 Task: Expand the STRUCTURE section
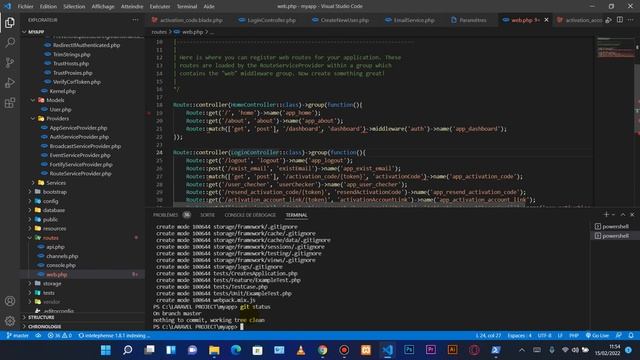pos(41,317)
